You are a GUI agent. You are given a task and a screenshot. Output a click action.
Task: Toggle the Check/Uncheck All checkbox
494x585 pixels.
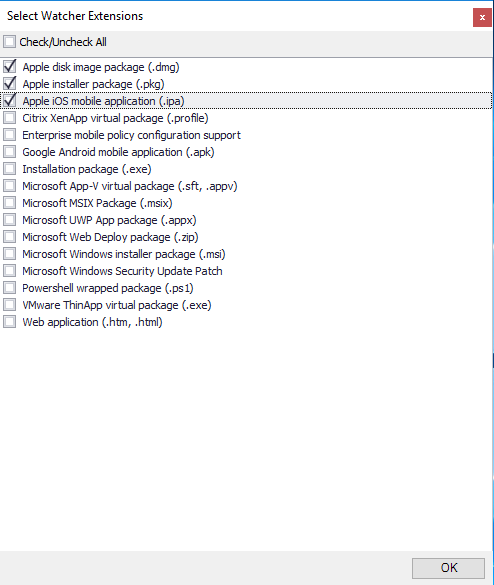(9, 42)
